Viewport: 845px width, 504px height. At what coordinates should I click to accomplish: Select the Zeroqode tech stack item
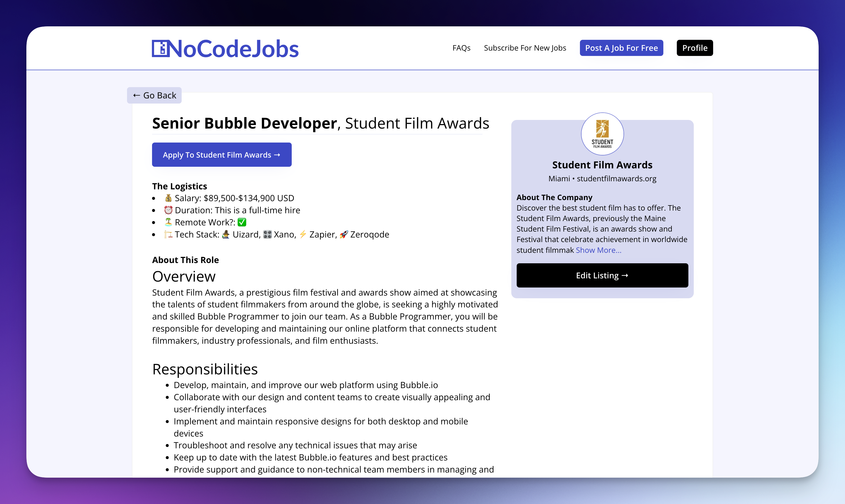(x=364, y=234)
